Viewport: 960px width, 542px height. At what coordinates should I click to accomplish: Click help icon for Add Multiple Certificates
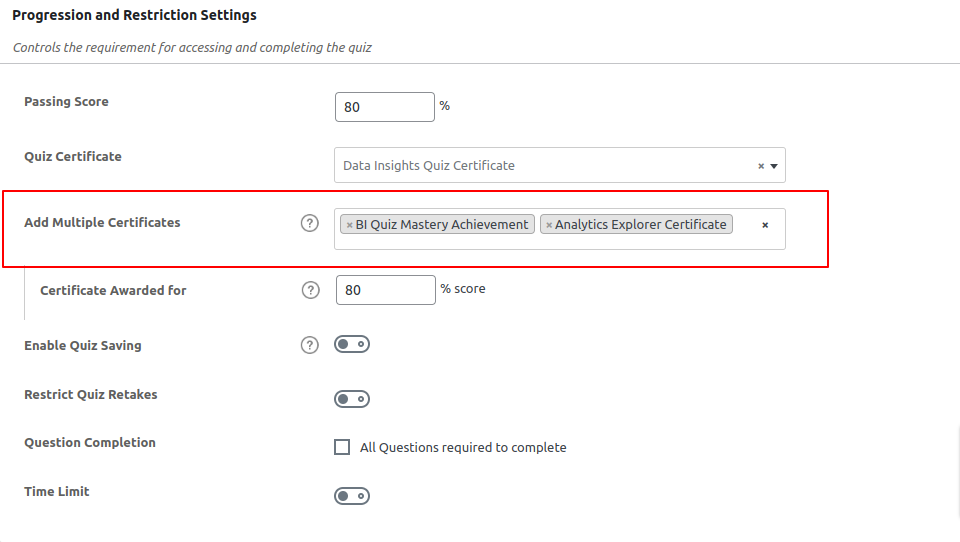tap(310, 223)
